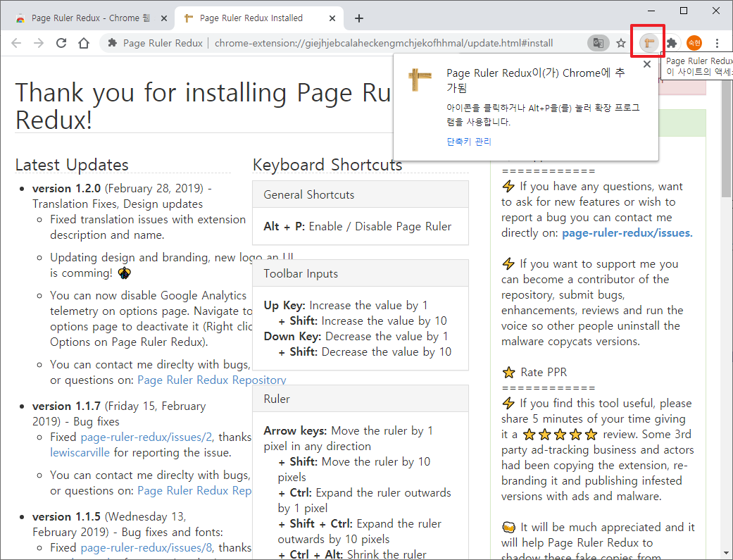Open Page Ruler Redux Rep link under version 1.1.7
The width and height of the screenshot is (733, 560).
[194, 490]
